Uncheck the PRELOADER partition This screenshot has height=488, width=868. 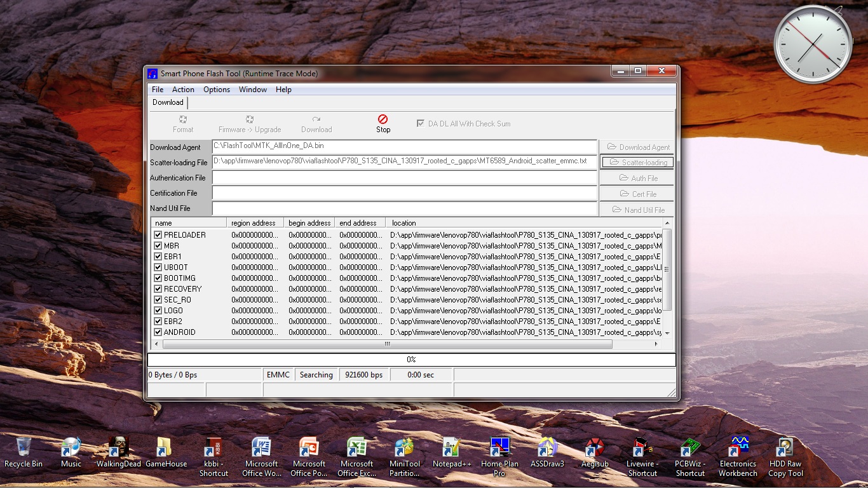157,234
